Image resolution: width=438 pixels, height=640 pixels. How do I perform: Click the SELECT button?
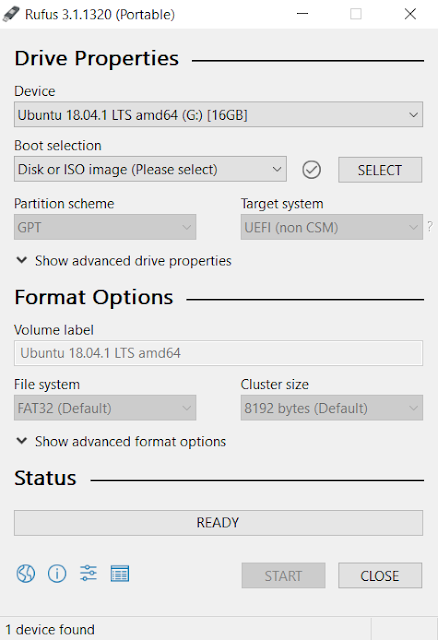(x=380, y=170)
